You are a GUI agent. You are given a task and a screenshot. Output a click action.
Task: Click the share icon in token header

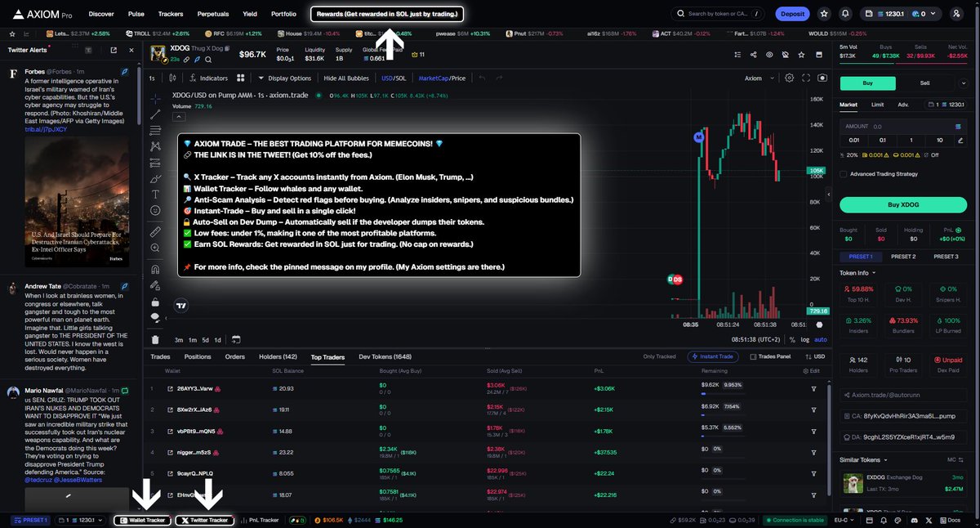tap(753, 55)
